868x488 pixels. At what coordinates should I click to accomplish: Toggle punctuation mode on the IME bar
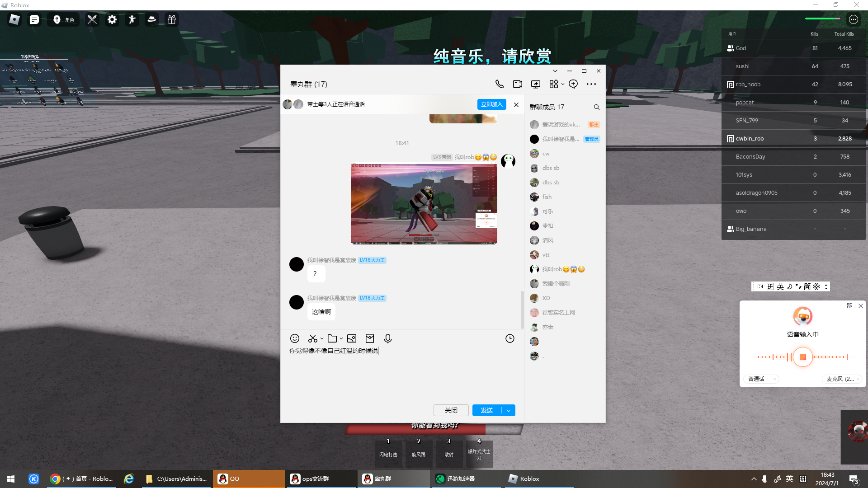(798, 286)
